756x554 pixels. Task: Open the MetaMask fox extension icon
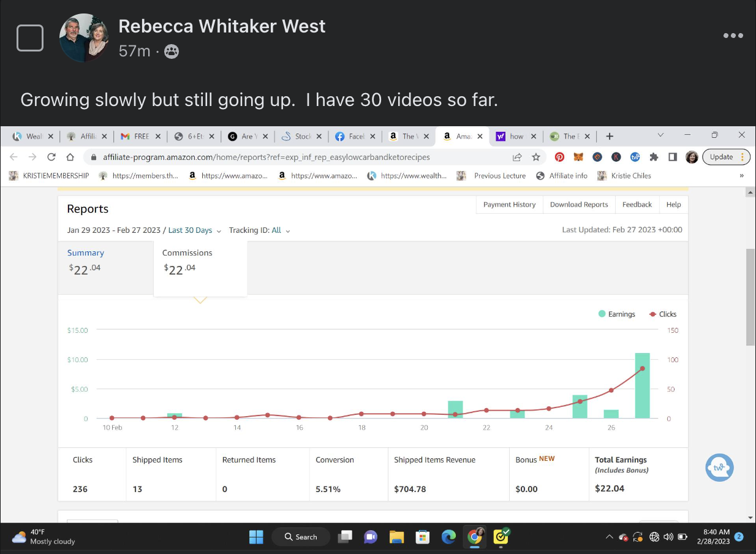(x=578, y=157)
